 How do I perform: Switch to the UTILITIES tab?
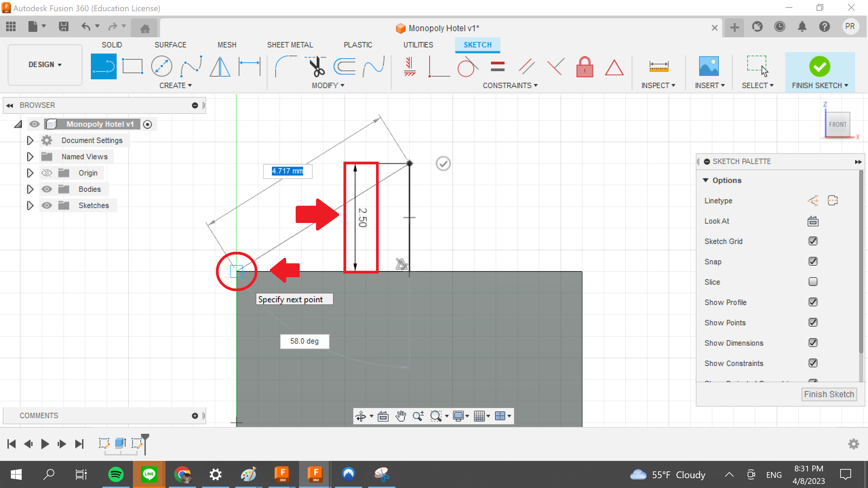tap(418, 45)
